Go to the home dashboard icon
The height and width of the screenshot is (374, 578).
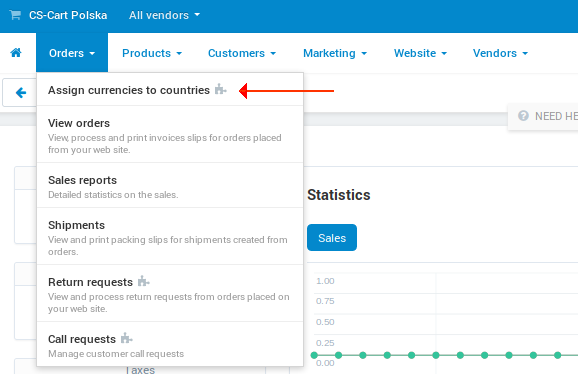[16, 53]
